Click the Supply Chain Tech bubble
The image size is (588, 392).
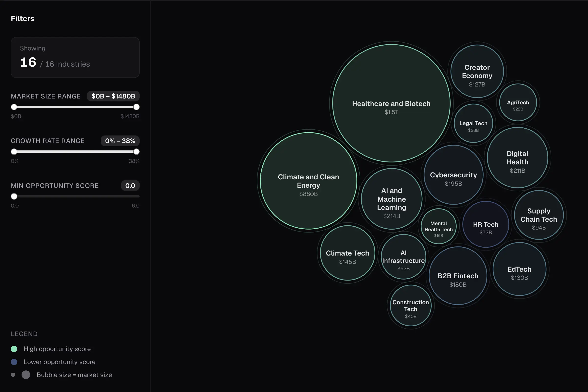coord(539,218)
